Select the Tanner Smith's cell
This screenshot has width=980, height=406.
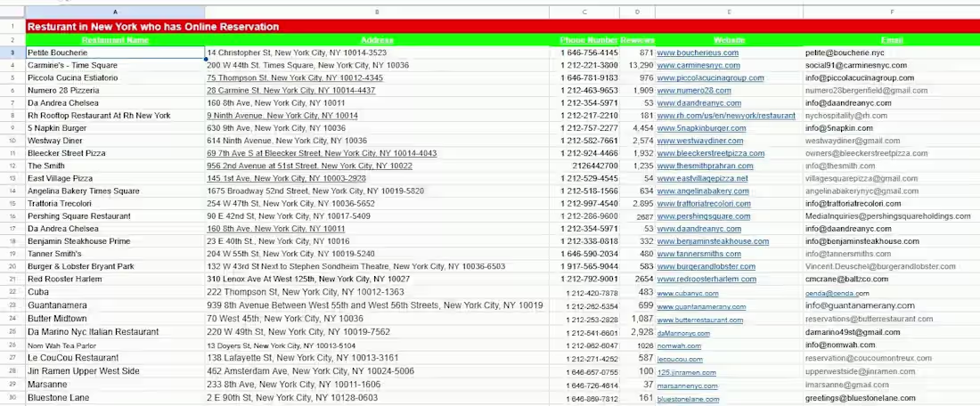pyautogui.click(x=115, y=255)
